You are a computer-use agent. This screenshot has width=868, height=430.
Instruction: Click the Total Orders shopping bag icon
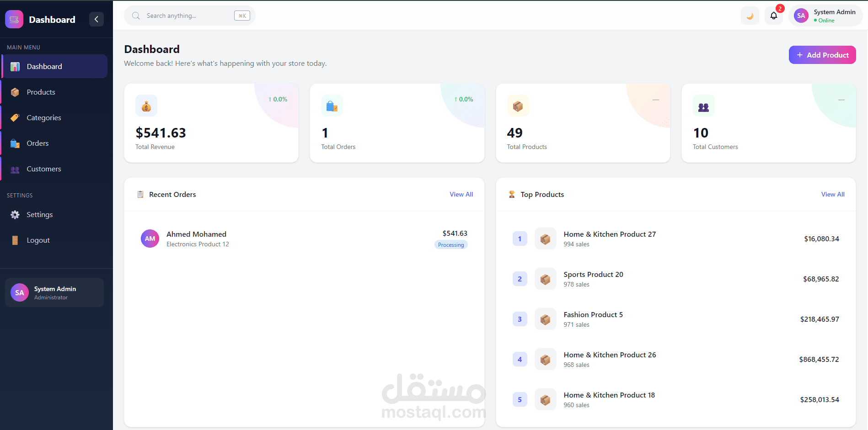pyautogui.click(x=332, y=106)
